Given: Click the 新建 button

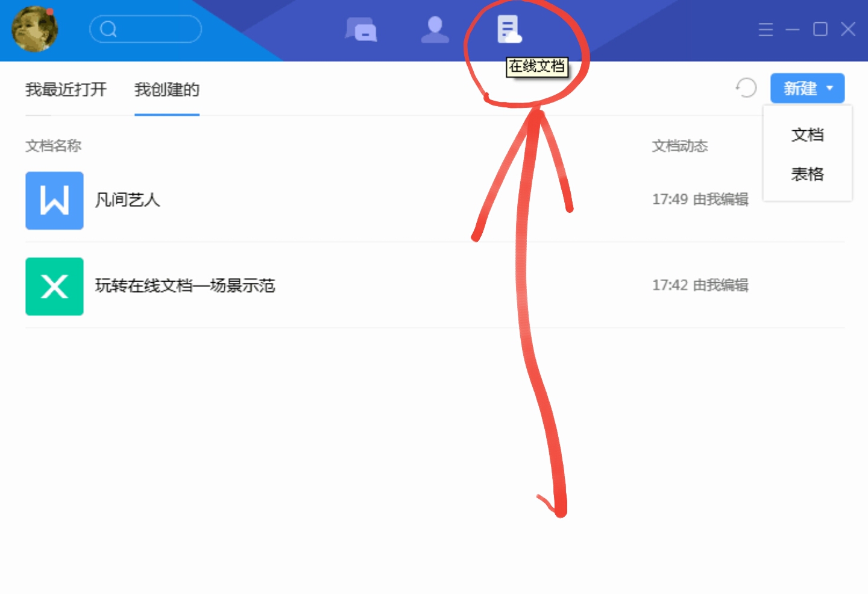Looking at the screenshot, I should tap(802, 88).
